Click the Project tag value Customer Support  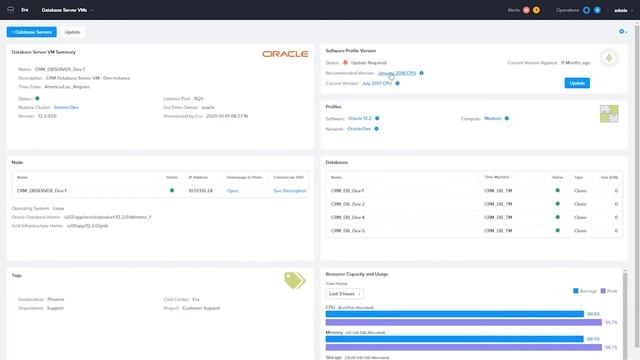[201, 308]
